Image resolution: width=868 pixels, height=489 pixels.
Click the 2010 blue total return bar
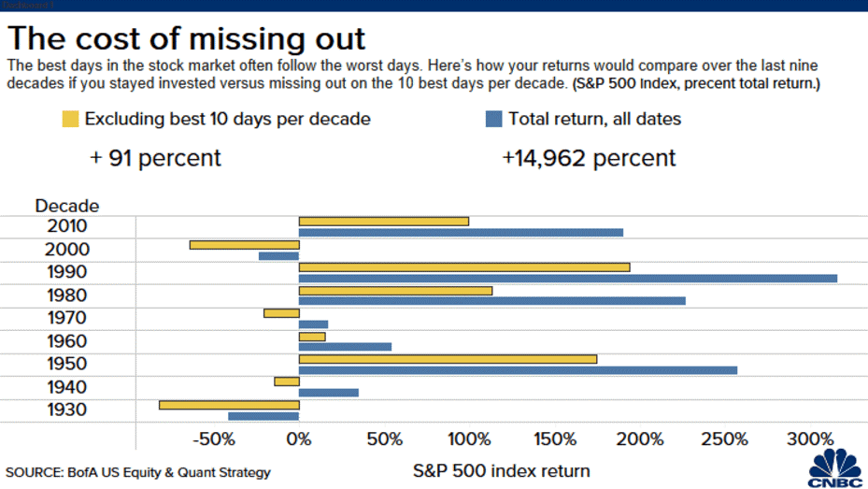pyautogui.click(x=461, y=233)
